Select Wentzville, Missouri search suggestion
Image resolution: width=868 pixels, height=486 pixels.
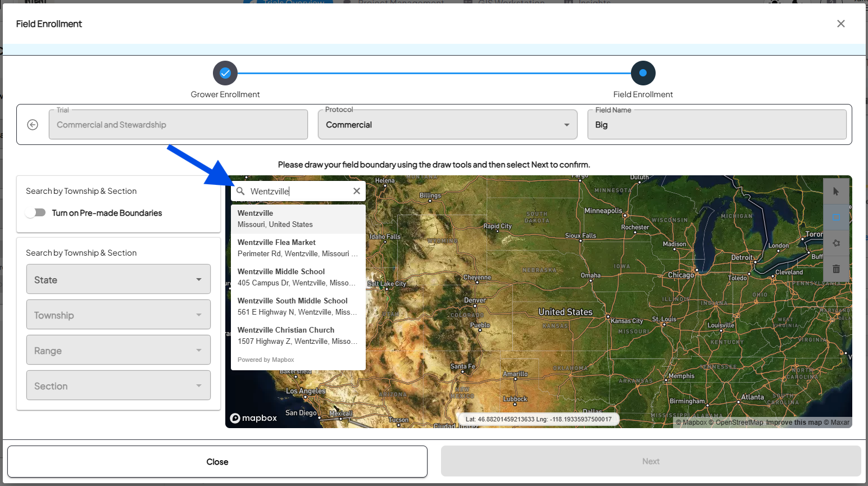[x=298, y=219]
